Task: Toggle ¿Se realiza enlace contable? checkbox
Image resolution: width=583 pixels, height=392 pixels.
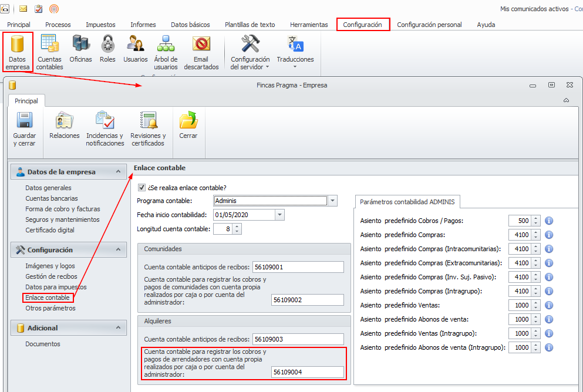Action: (141, 188)
